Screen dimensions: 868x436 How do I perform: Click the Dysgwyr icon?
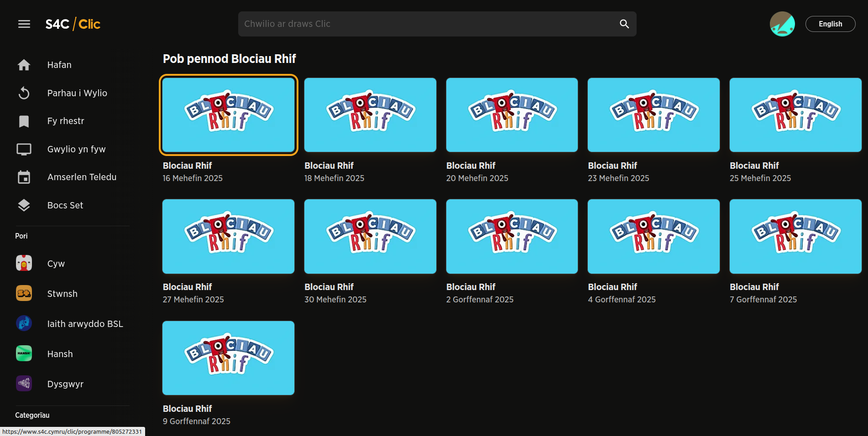(x=24, y=384)
